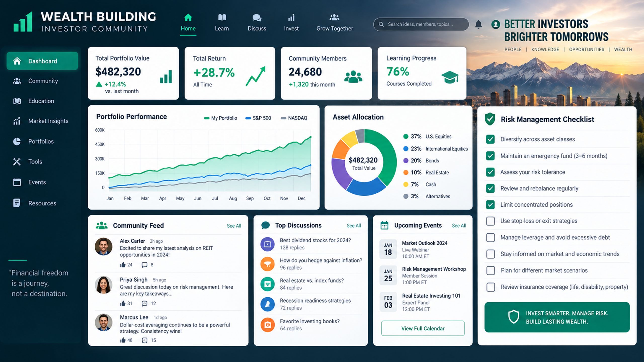Check 'Plan for different market scenarios'
This screenshot has width=644, height=362.
coord(491,270)
